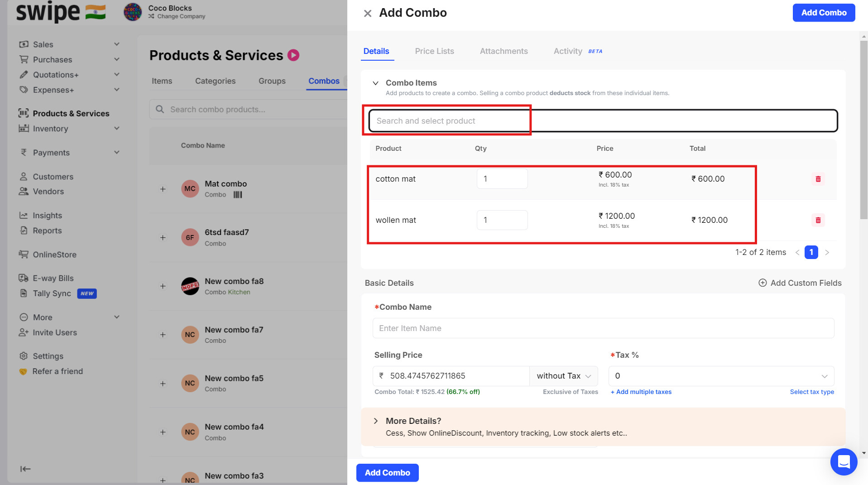The height and width of the screenshot is (485, 868).
Task: Click the play video icon beside Products & Services
Action: tap(293, 55)
